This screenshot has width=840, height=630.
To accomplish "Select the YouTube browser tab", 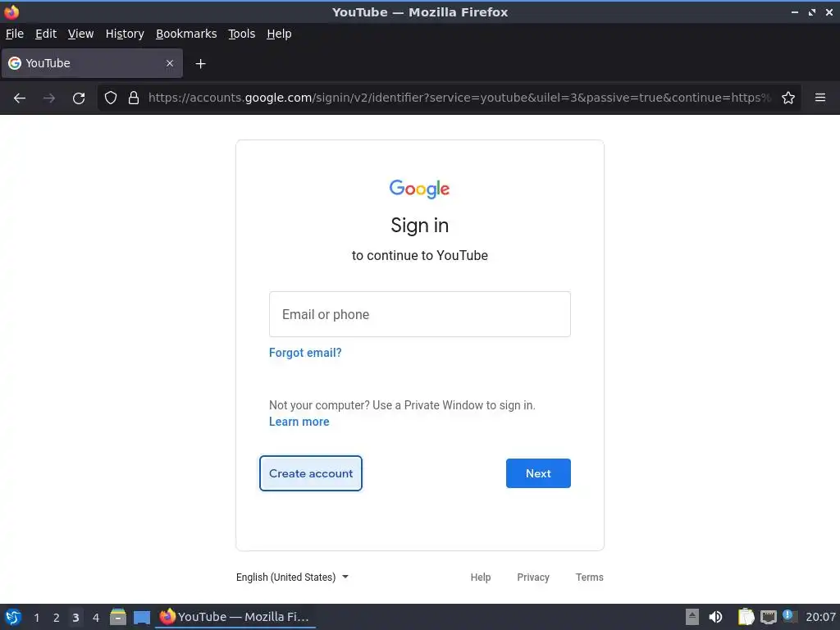I will click(92, 63).
